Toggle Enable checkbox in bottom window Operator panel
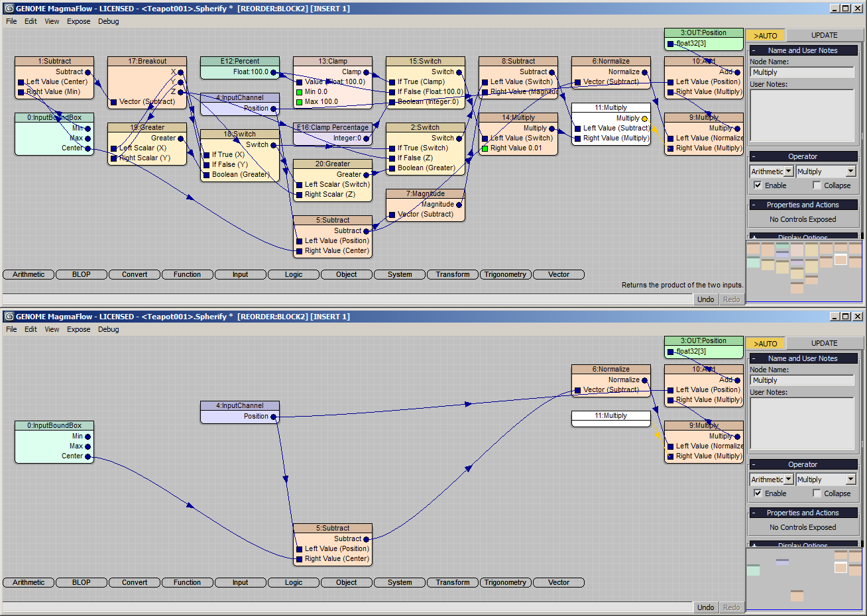Viewport: 867px width, 616px height. click(758, 493)
